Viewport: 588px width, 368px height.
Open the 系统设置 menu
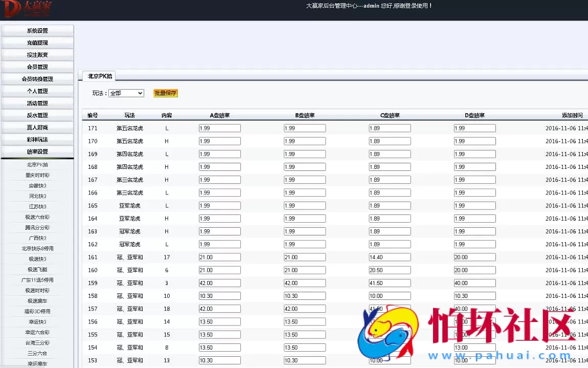(x=37, y=30)
